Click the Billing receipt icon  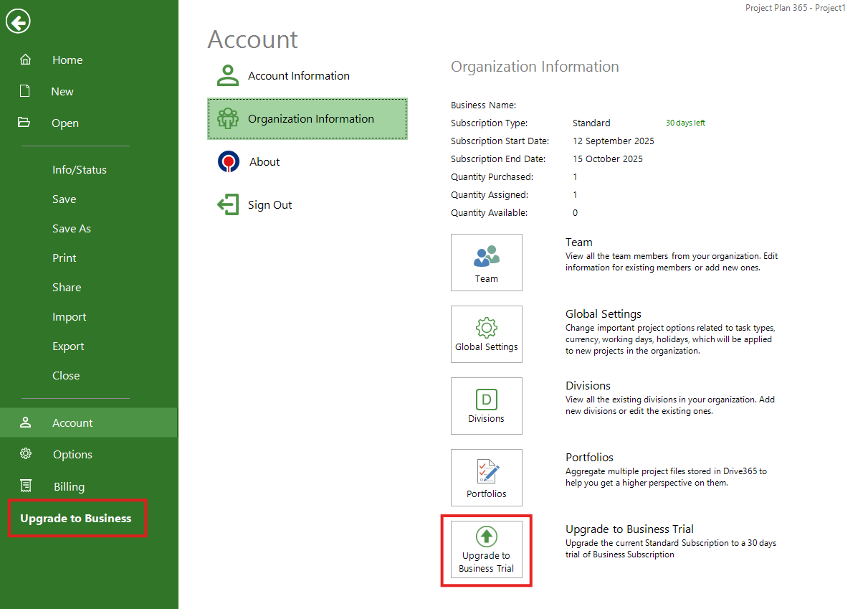point(26,486)
